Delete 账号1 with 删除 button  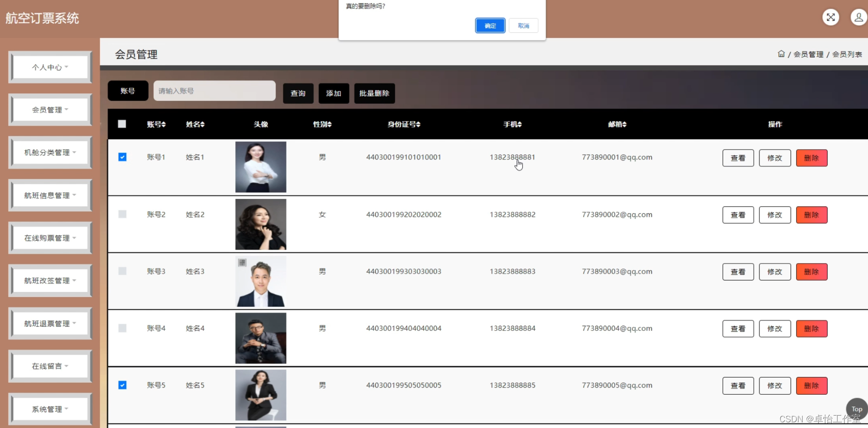(811, 158)
